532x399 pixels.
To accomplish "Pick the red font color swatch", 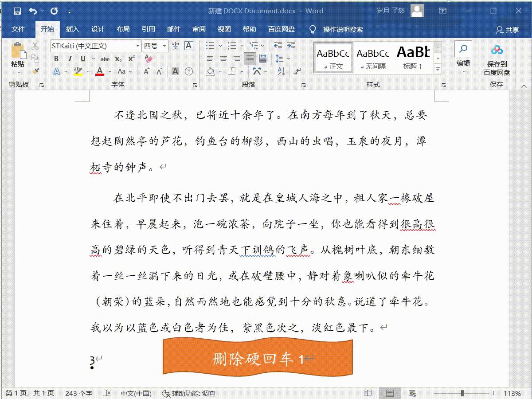I will pyautogui.click(x=100, y=71).
